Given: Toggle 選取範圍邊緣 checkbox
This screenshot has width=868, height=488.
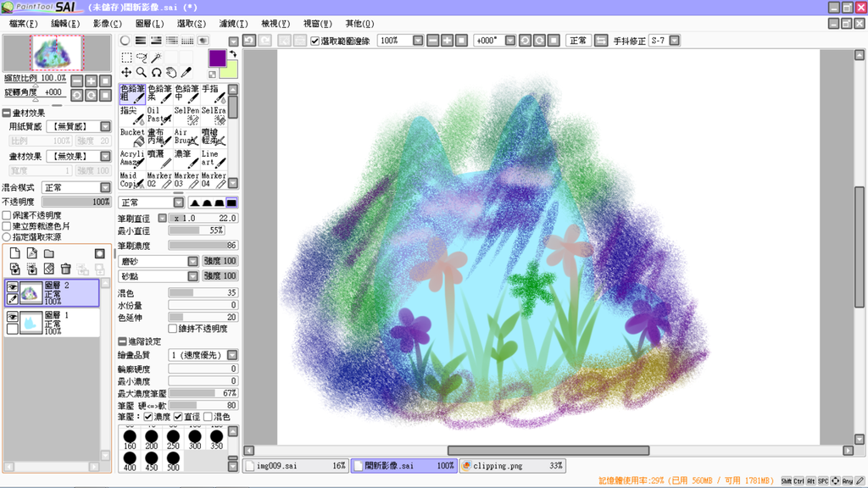Looking at the screenshot, I should [x=315, y=41].
